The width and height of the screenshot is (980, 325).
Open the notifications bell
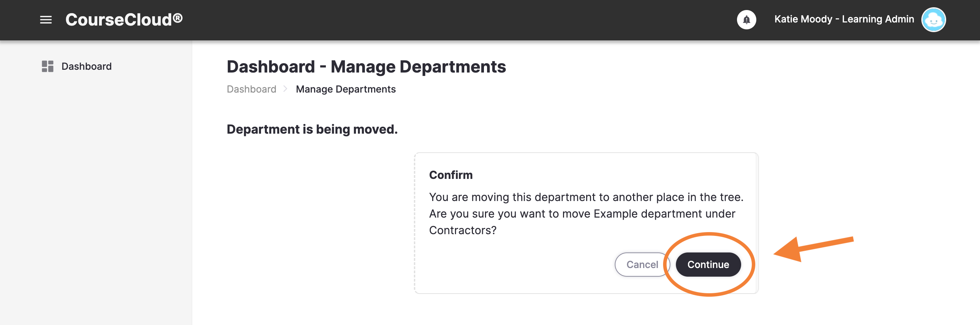(746, 20)
